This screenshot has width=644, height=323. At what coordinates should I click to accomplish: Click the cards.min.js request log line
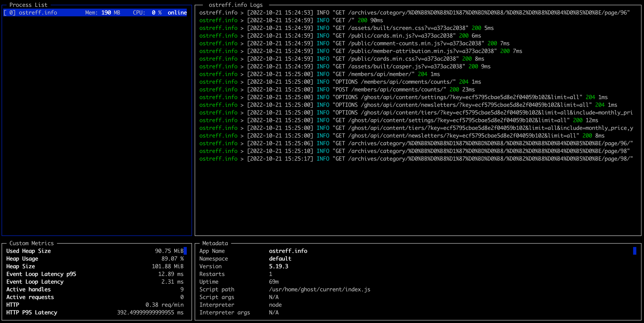340,36
